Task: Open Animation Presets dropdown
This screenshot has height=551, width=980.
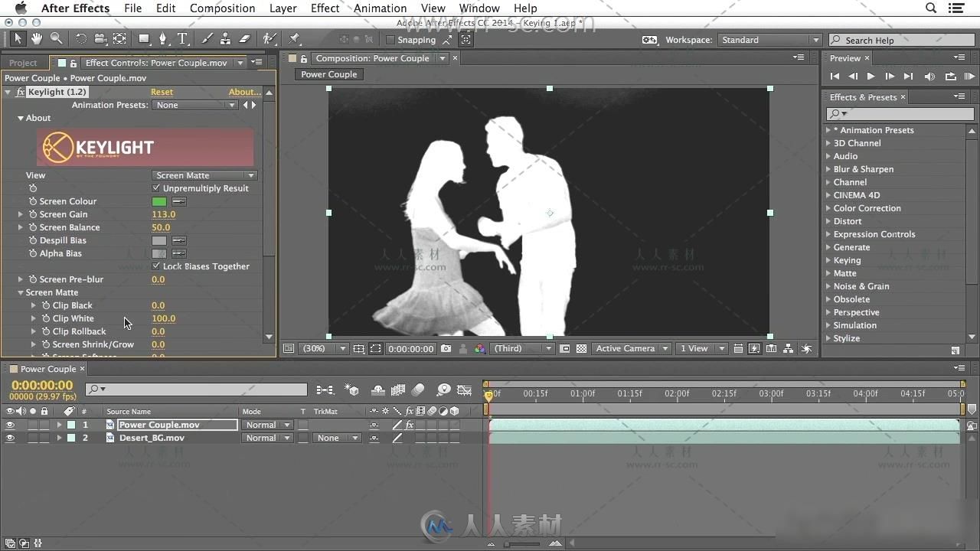Action: click(x=195, y=105)
